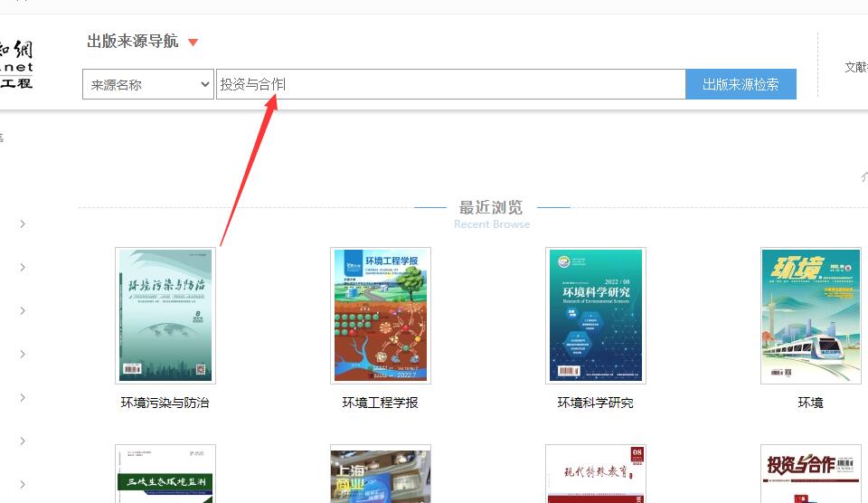The image size is (868, 503).
Task: Expand the seventh sidebar chevron arrow
Action: (23, 484)
